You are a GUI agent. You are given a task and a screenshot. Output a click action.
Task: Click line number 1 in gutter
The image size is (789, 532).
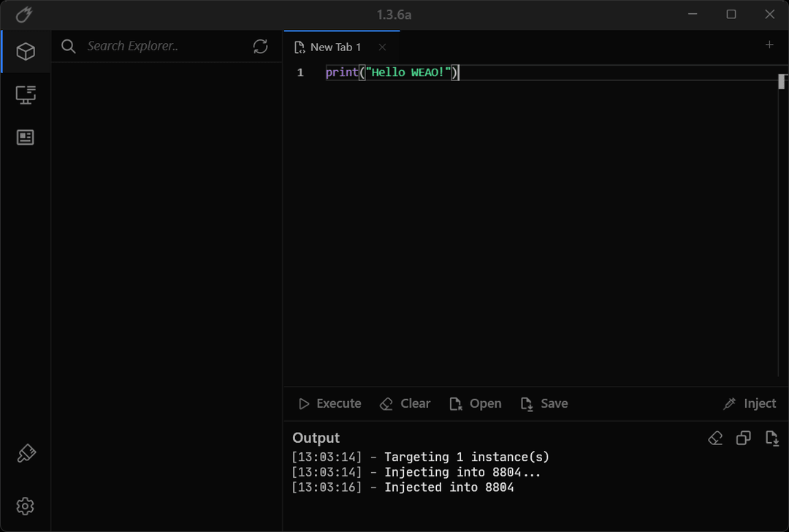(x=300, y=72)
